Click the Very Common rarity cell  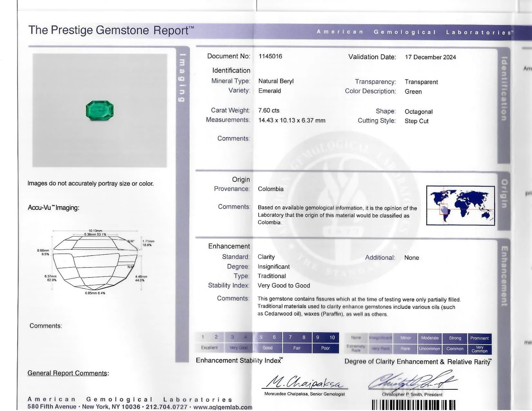(x=479, y=349)
